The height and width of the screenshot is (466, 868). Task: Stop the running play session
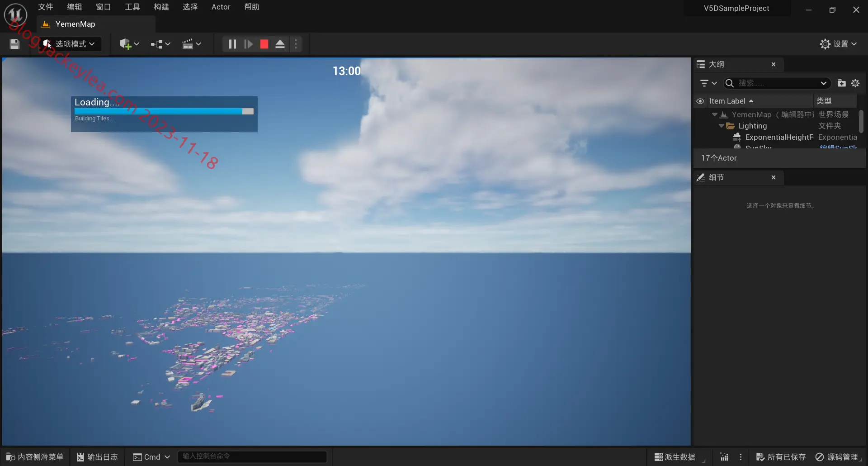pyautogui.click(x=264, y=44)
